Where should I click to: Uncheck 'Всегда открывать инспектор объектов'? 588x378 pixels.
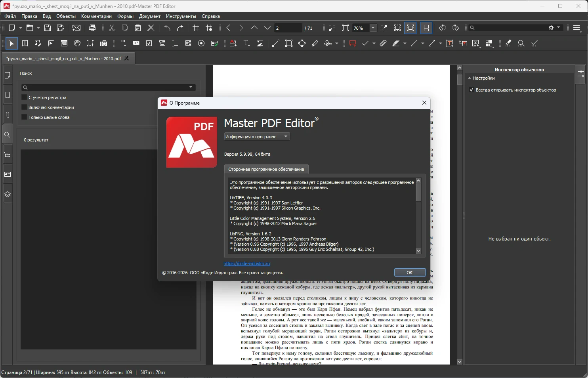[x=472, y=90]
